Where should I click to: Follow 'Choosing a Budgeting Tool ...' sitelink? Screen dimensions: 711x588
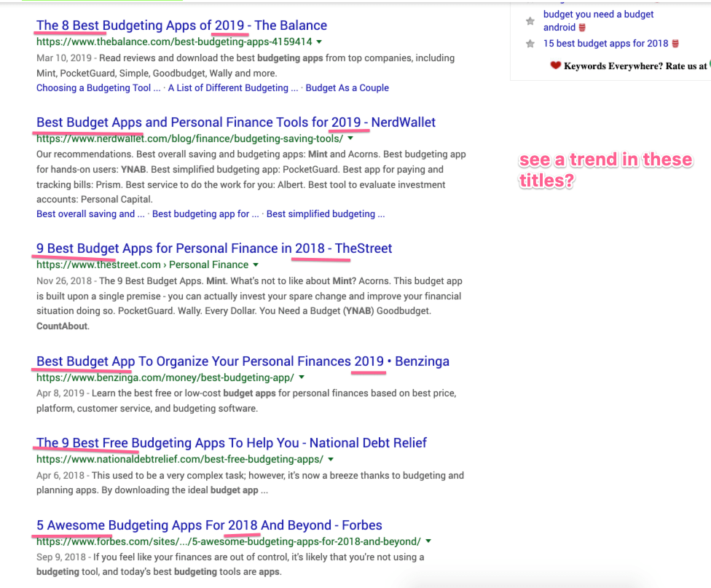(98, 88)
